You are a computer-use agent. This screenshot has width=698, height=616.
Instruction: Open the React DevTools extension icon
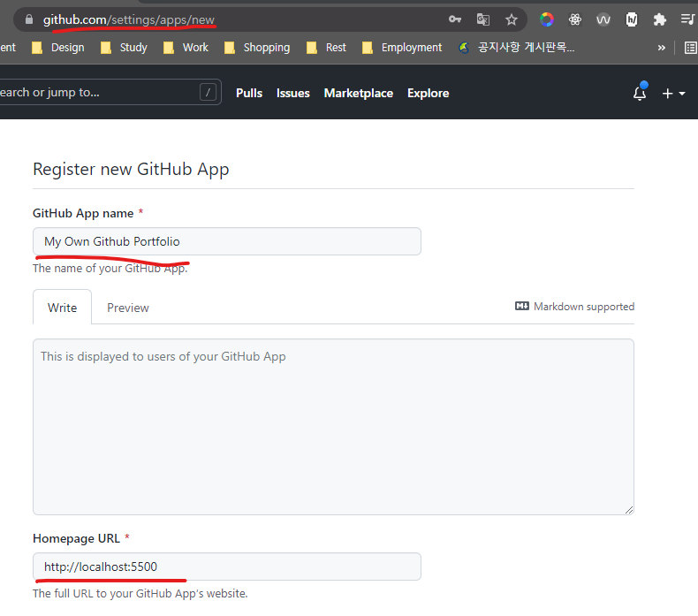coord(575,19)
